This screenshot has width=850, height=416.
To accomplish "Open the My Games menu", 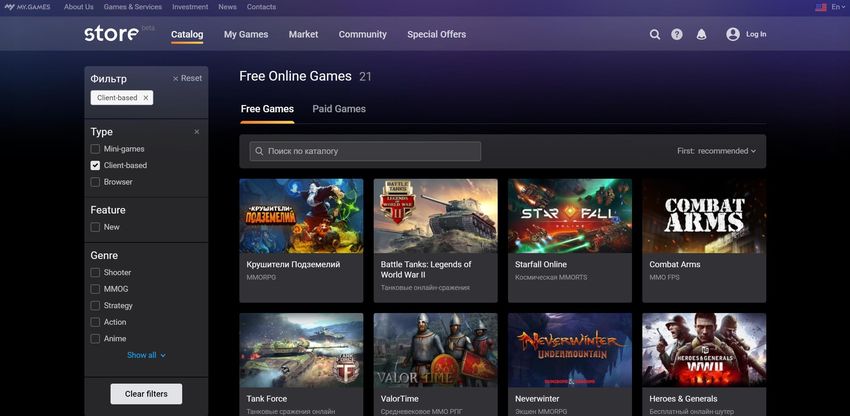I will pyautogui.click(x=246, y=34).
